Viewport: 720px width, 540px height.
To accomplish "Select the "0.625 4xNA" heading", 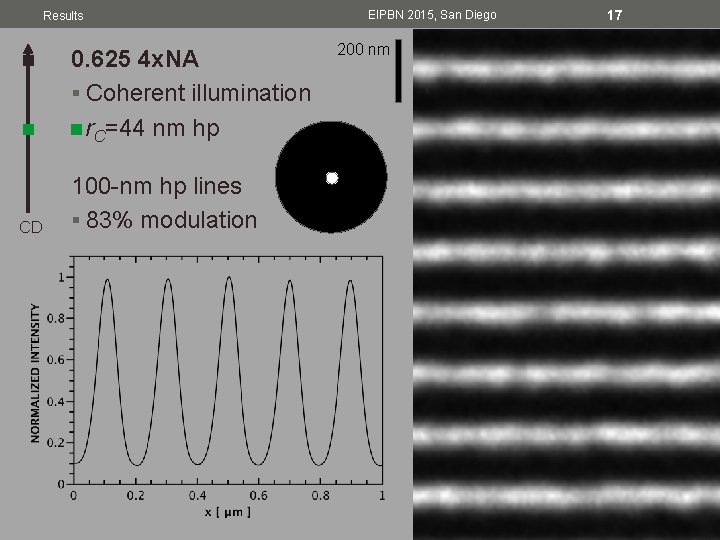I will point(135,59).
